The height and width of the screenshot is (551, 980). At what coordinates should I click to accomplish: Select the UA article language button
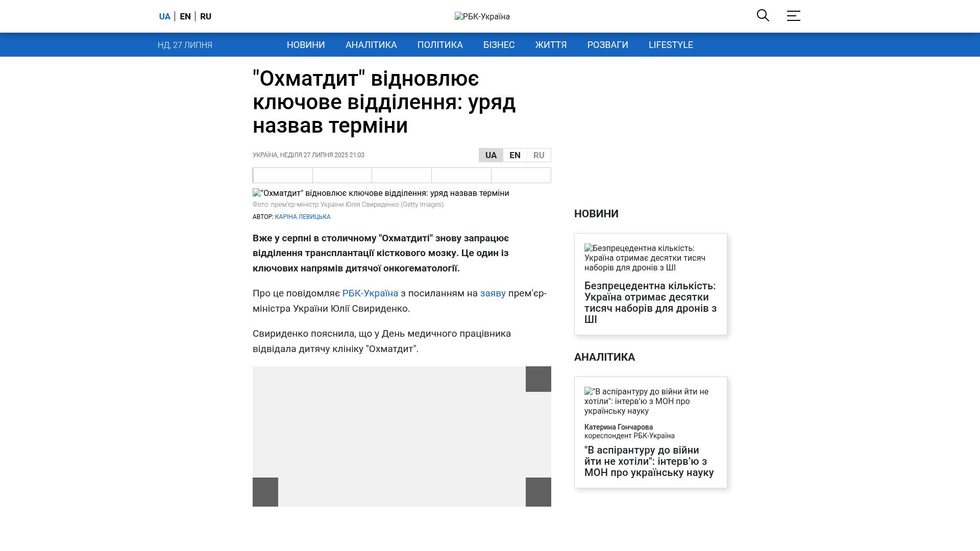pyautogui.click(x=491, y=155)
